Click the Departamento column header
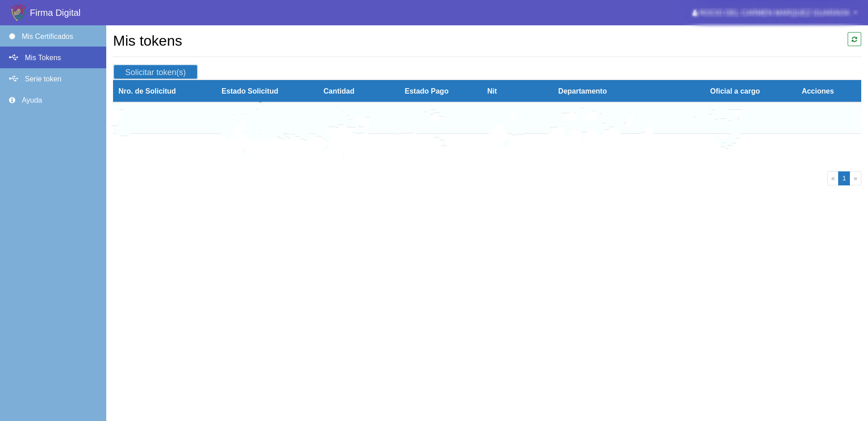The image size is (868, 421). tap(582, 91)
